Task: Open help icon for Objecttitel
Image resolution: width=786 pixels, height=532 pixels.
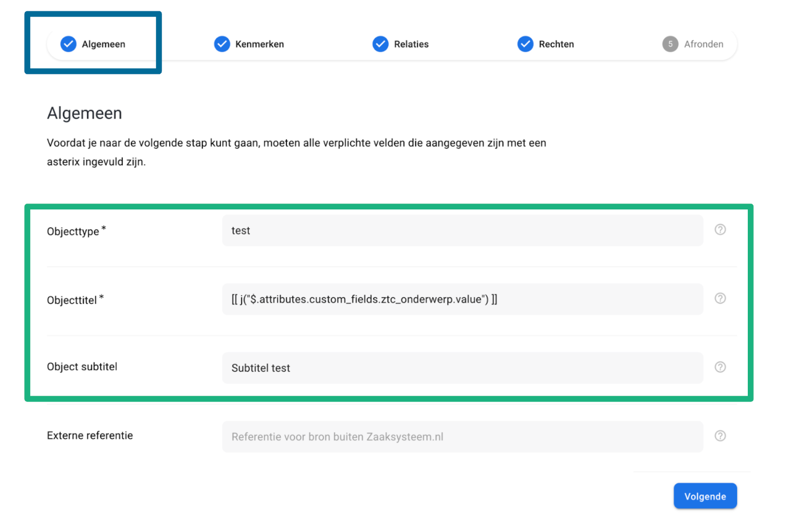Action: click(720, 298)
